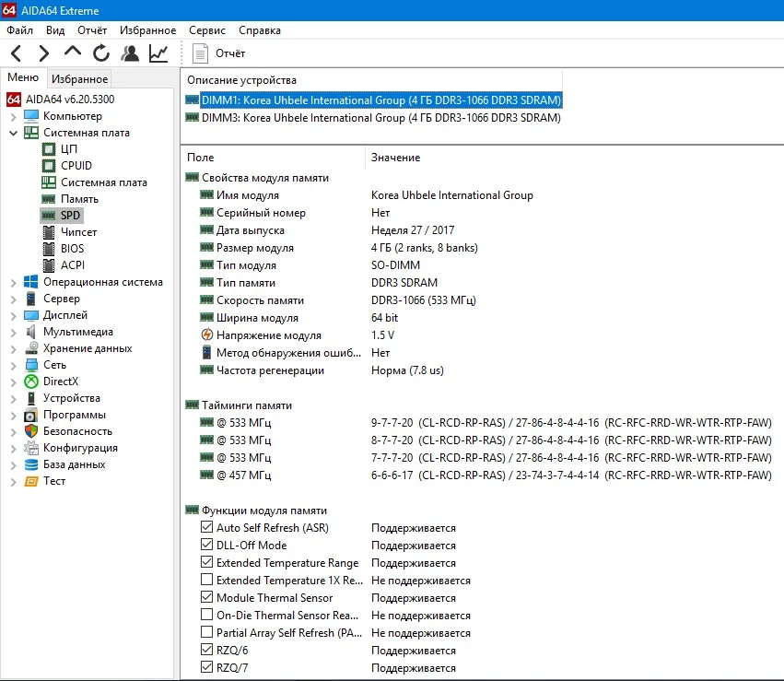This screenshot has width=784, height=681.
Task: Toggle Partial Array Self Refresh checkbox
Action: (206, 632)
